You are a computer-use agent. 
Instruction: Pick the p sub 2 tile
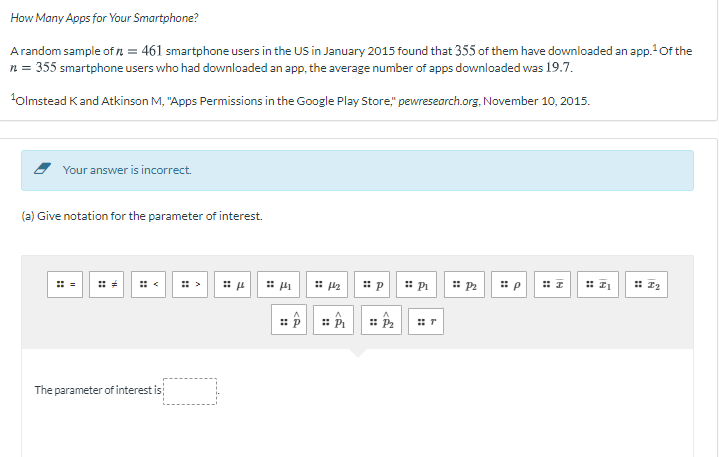(x=464, y=285)
